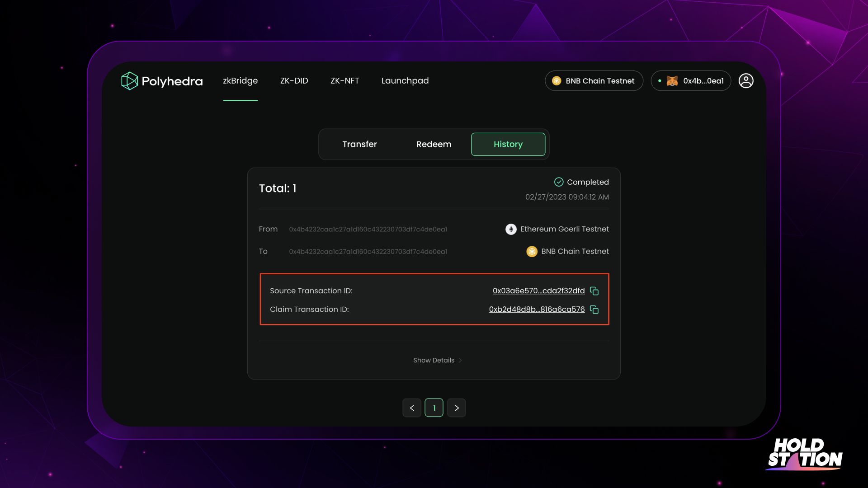Click the Completed status label
Image resolution: width=868 pixels, height=488 pixels.
(588, 182)
